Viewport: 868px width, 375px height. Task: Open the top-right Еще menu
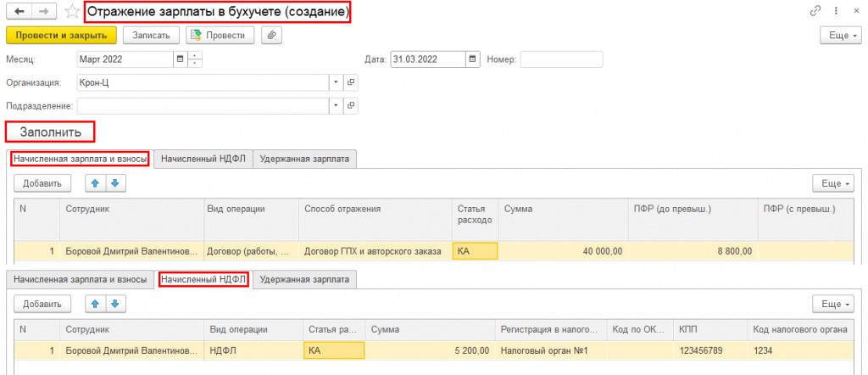(x=840, y=35)
